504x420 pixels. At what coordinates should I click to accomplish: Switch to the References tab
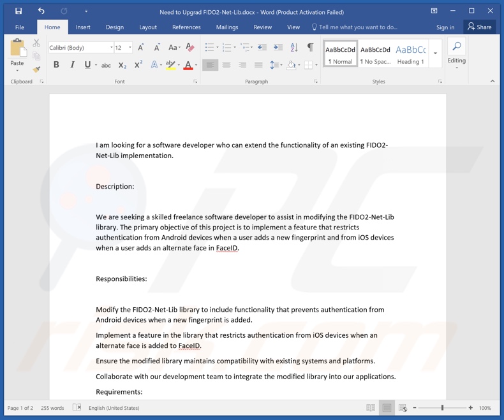[x=186, y=27]
